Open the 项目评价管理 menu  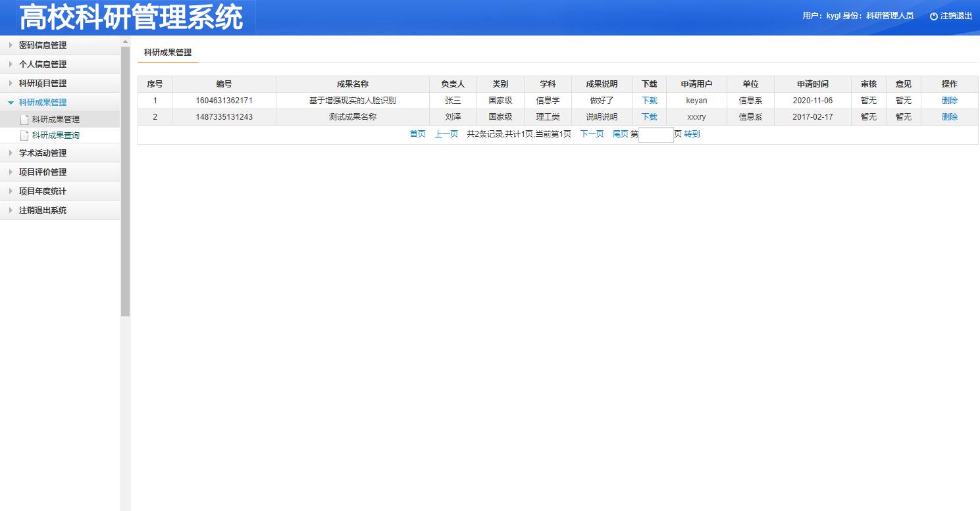click(43, 172)
